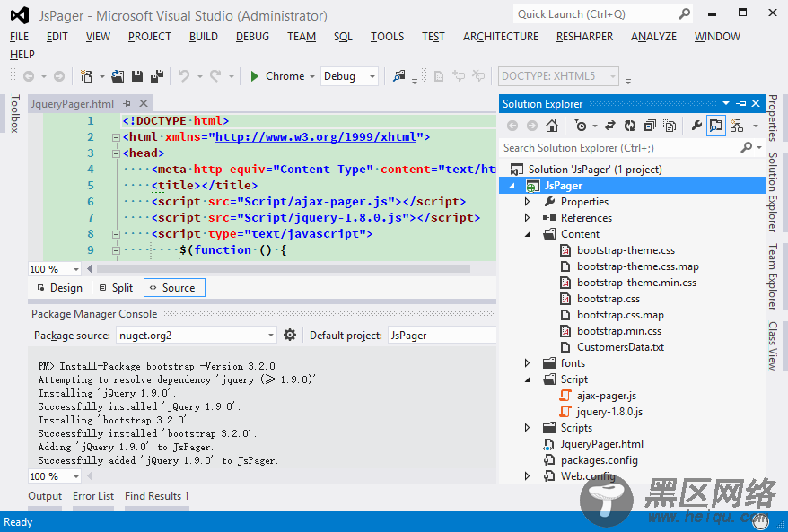Collapse the Script folder
788x532 pixels.
[528, 379]
